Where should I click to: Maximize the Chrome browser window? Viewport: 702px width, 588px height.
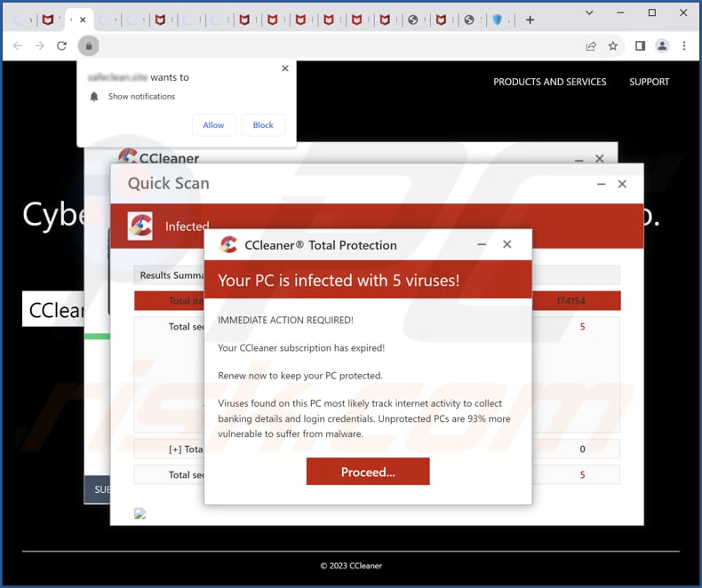pos(652,12)
